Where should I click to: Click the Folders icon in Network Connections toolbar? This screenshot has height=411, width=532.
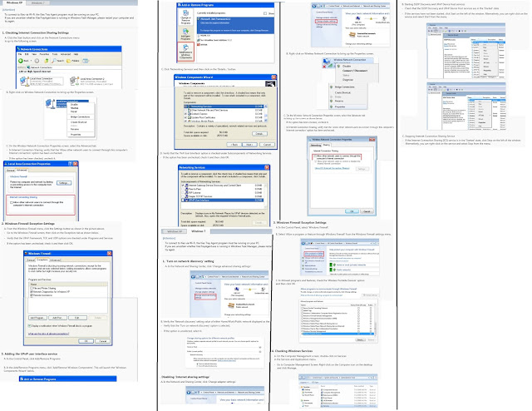(68, 61)
